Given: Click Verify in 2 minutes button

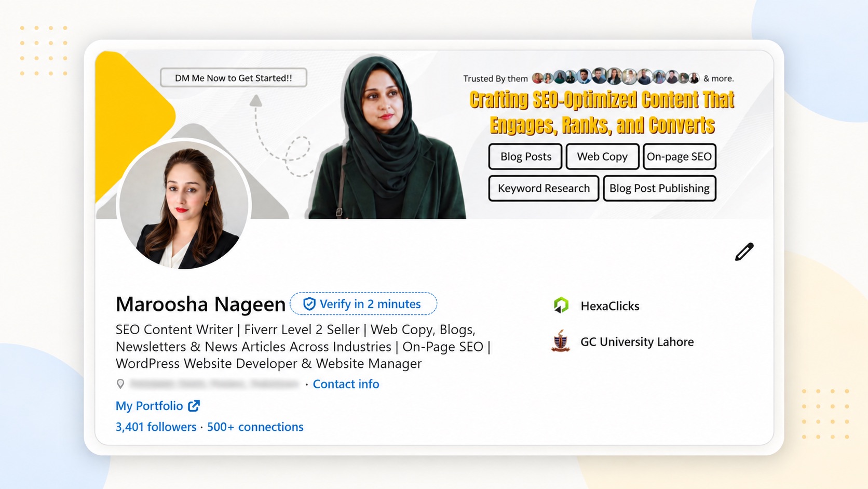Looking at the screenshot, I should (363, 304).
